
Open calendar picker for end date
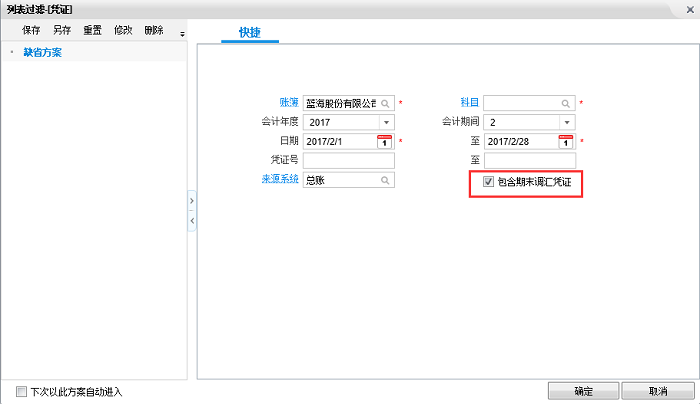(566, 141)
